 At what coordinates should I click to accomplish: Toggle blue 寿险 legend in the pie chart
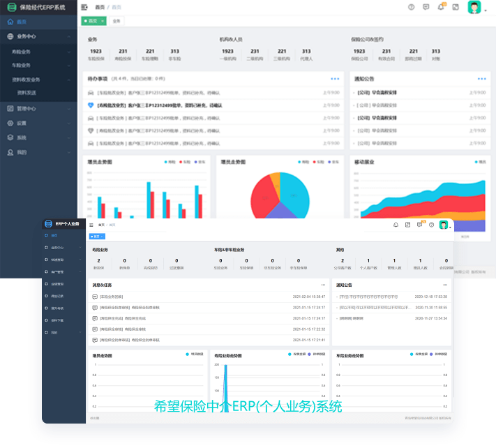click(x=303, y=162)
